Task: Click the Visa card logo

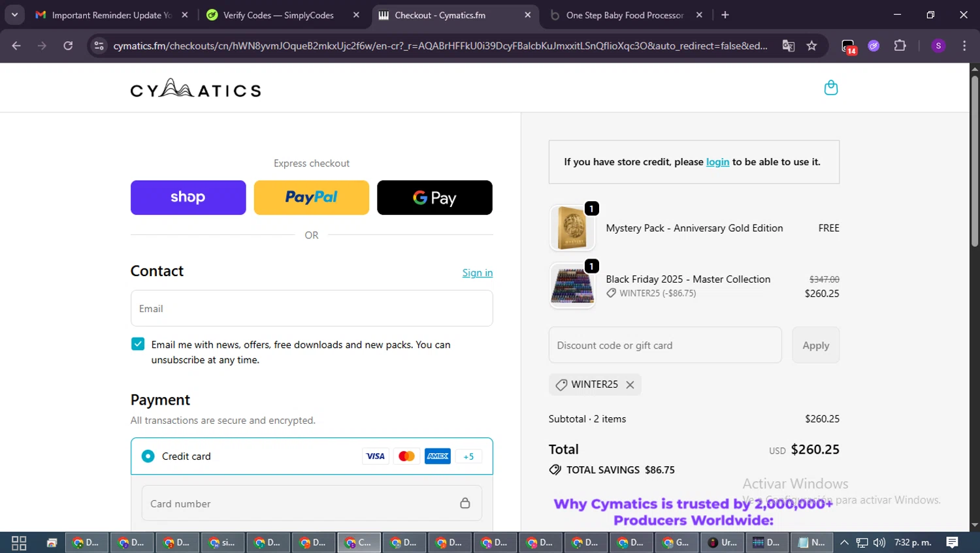Action: click(376, 456)
